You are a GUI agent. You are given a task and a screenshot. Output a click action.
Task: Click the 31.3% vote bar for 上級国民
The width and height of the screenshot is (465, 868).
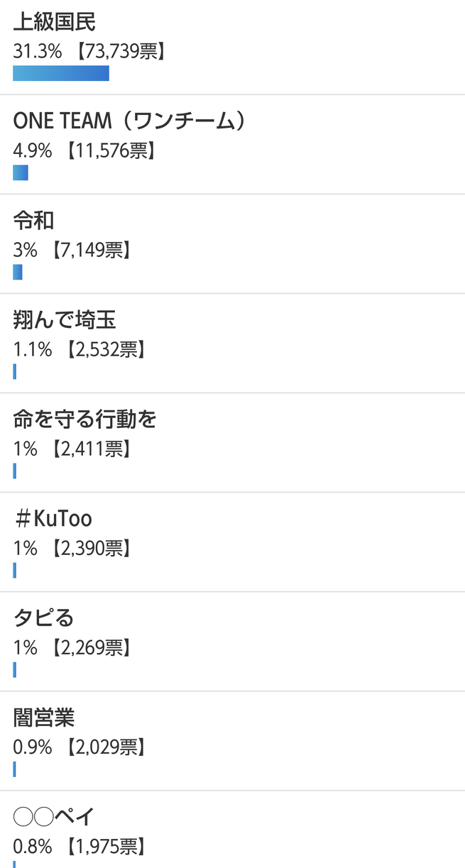(61, 73)
